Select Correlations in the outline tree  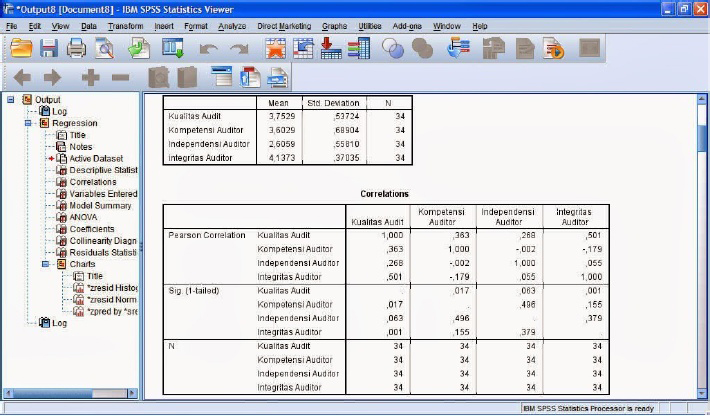[92, 182]
